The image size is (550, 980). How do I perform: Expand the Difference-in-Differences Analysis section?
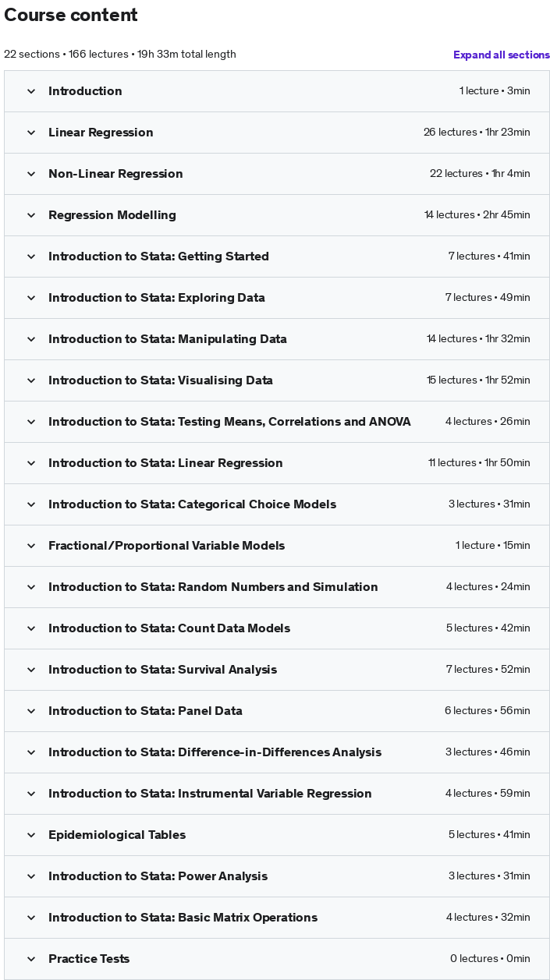[277, 752]
